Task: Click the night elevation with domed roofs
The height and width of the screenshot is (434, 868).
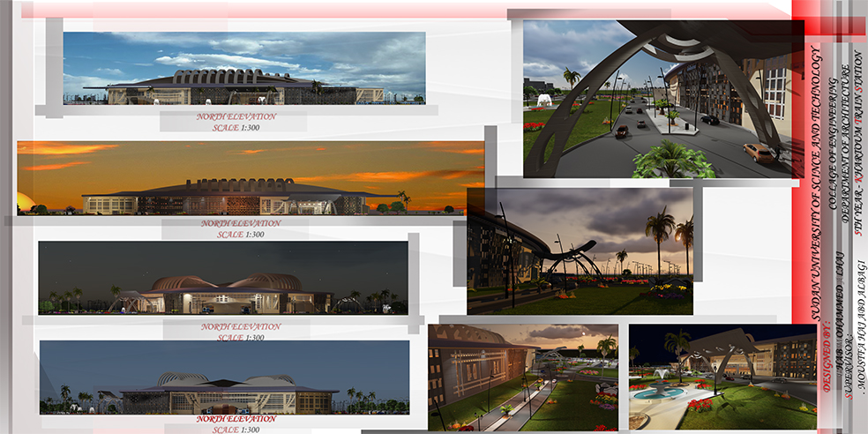Action: [222, 278]
